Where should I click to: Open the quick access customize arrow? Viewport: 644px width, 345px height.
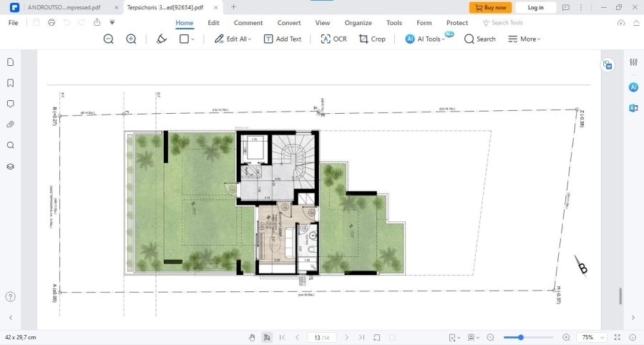click(x=112, y=23)
